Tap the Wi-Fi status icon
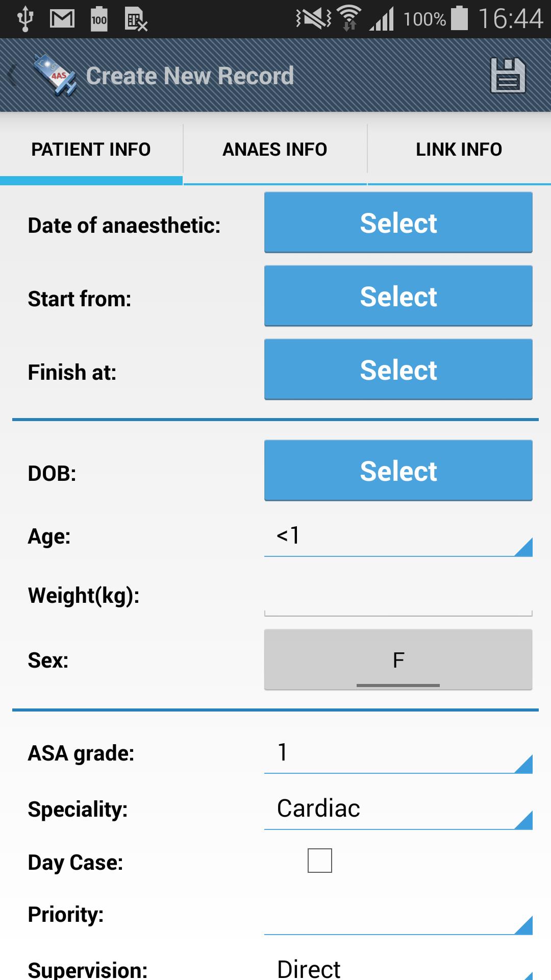Image resolution: width=551 pixels, height=980 pixels. point(349,18)
